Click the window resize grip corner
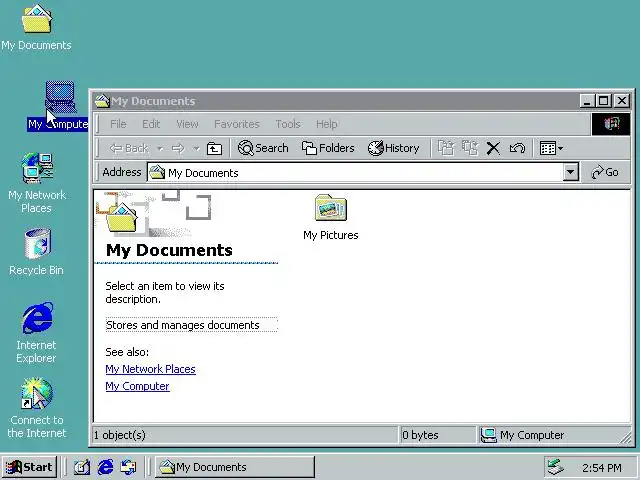Image resolution: width=640 pixels, height=480 pixels. (625, 438)
